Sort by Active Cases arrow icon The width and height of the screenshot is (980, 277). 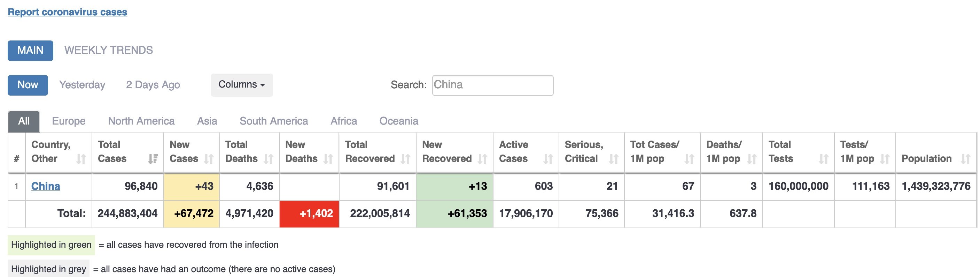point(548,159)
